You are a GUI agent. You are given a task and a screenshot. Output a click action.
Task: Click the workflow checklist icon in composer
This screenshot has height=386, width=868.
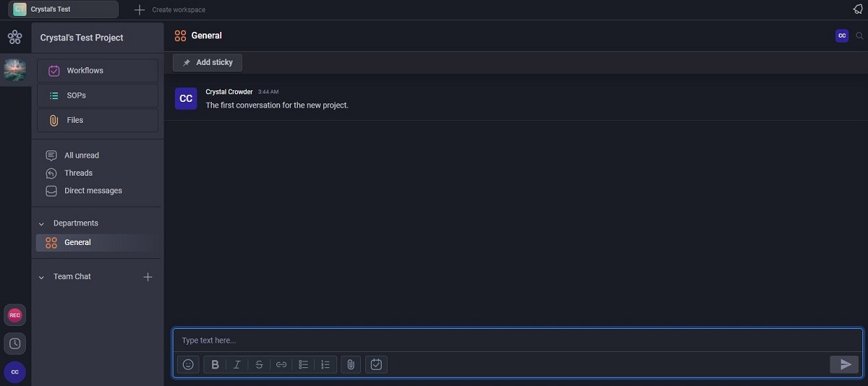(376, 364)
